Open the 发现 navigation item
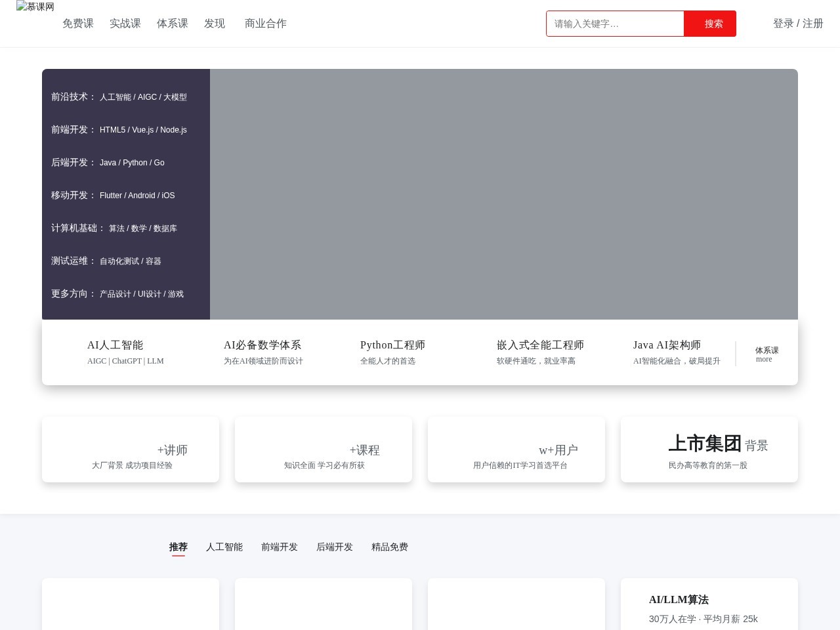Image resolution: width=840 pixels, height=630 pixels. [214, 24]
